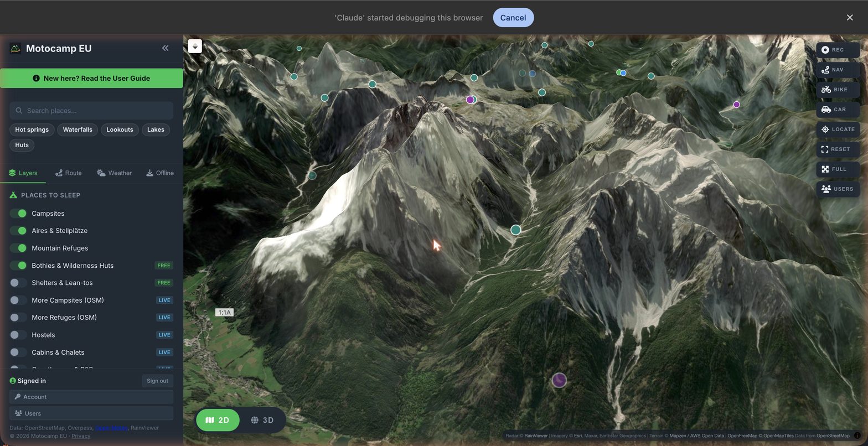Disable the Campsites layer toggle

tap(18, 214)
